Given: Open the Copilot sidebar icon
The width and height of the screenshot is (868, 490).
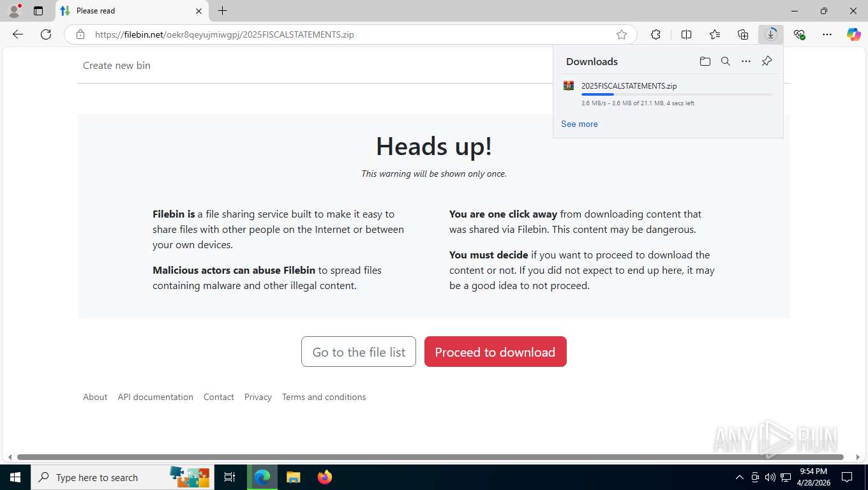Looking at the screenshot, I should (x=854, y=34).
